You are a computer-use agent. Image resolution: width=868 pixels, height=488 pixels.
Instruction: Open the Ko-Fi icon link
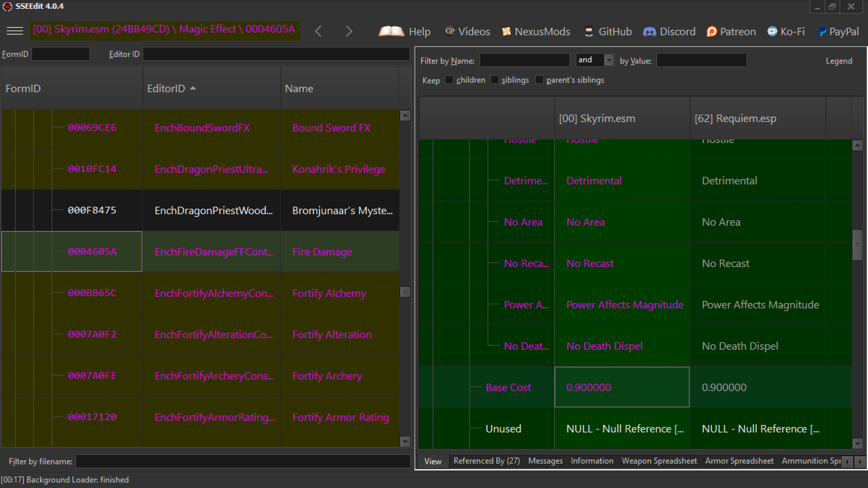point(772,32)
